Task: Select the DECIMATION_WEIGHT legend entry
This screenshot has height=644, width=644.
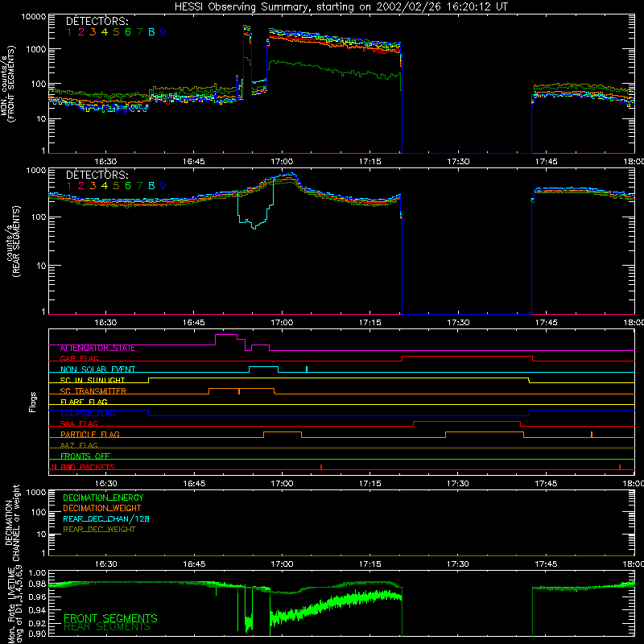Action: pyautogui.click(x=102, y=508)
